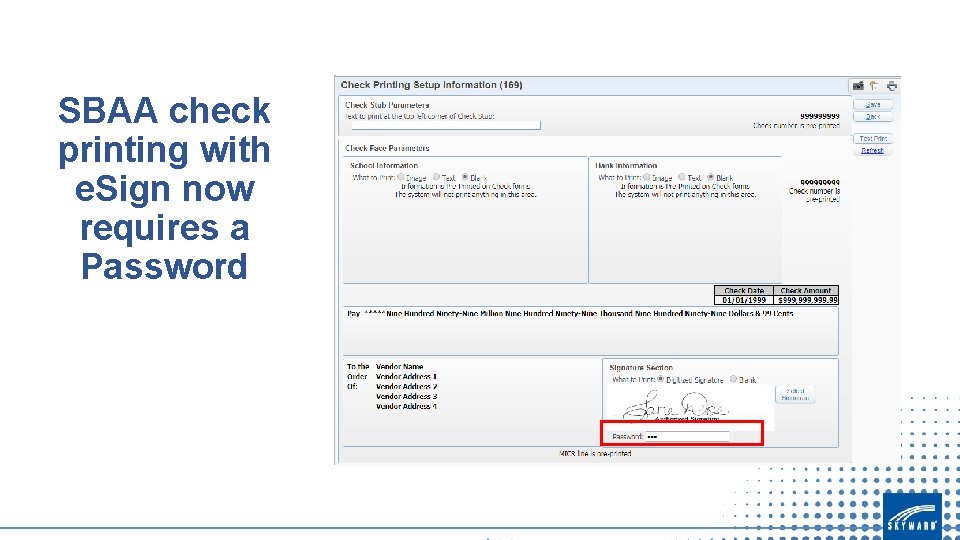Click the Check Printing Setup Information title
The width and height of the screenshot is (960, 540).
point(431,85)
